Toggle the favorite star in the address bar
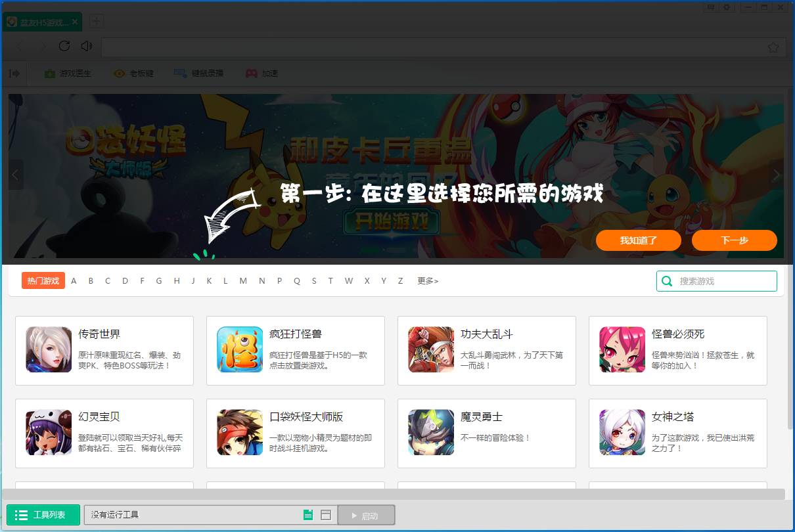The image size is (795, 532). point(772,47)
